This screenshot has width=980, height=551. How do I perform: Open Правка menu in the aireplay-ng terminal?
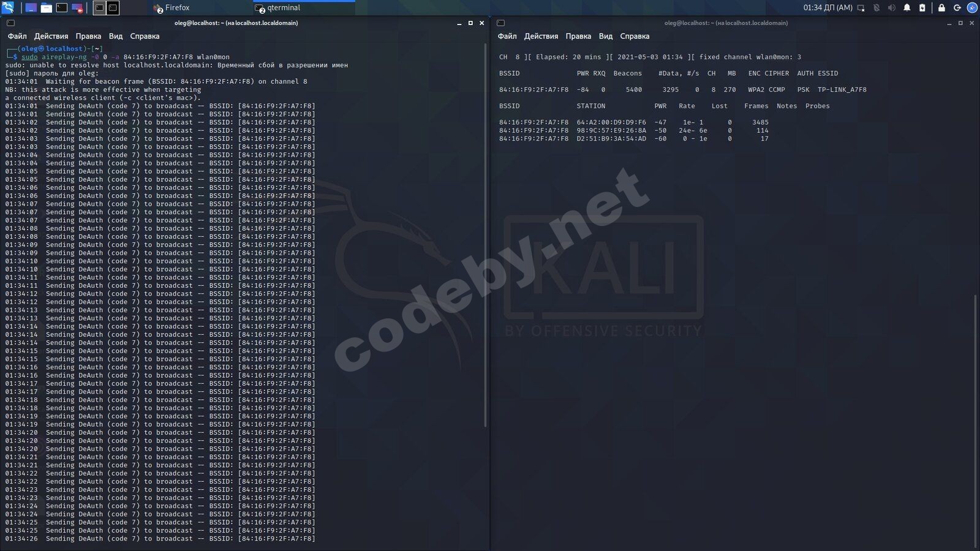click(x=88, y=36)
